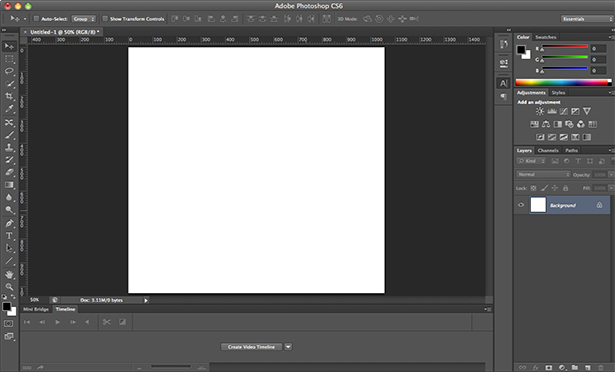Toggle lock position icon
The width and height of the screenshot is (615, 372).
coord(555,188)
